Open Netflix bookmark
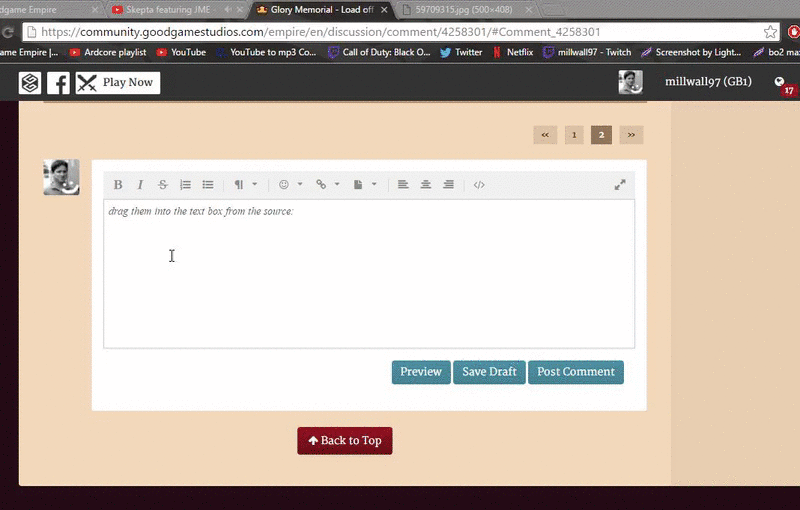 tap(512, 52)
